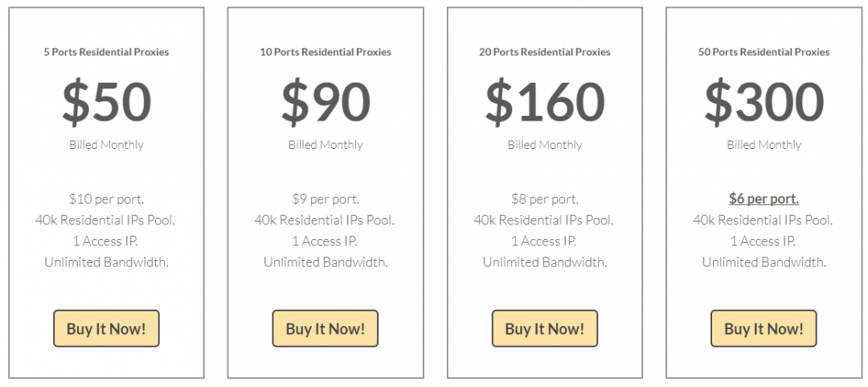Screen dimensions: 868x387
Task: Click the "$8 per port." text
Action: (x=544, y=199)
